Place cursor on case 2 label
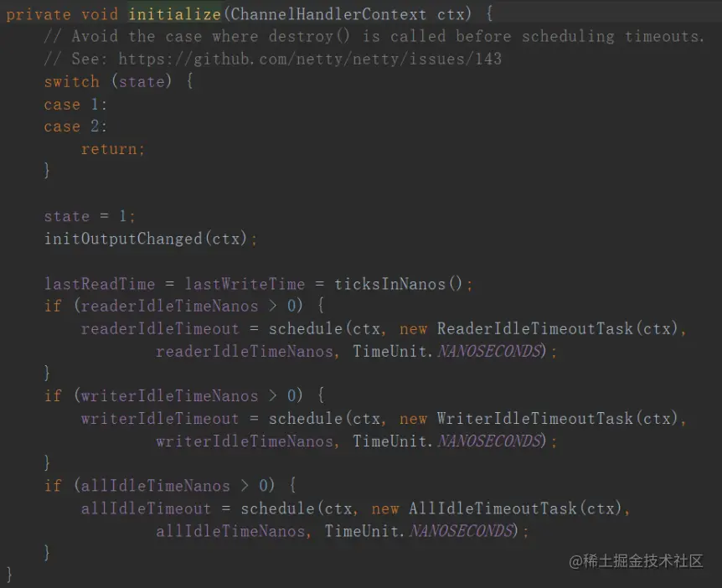Image resolution: width=722 pixels, height=588 pixels. pos(75,126)
